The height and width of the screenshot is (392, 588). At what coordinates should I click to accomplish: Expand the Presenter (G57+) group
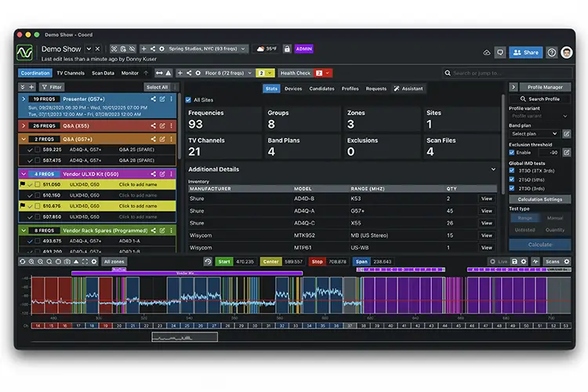click(24, 99)
